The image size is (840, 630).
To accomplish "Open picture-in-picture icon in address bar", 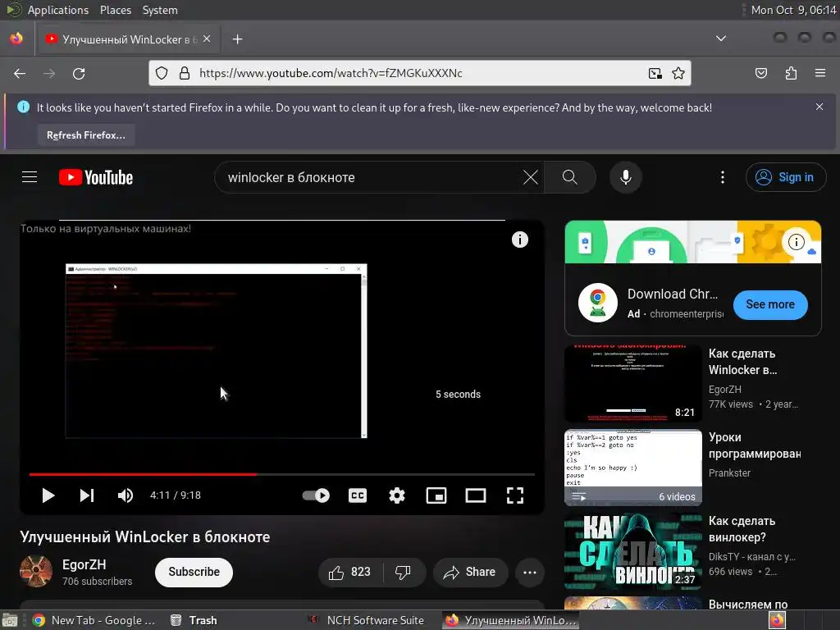I will pyautogui.click(x=655, y=73).
